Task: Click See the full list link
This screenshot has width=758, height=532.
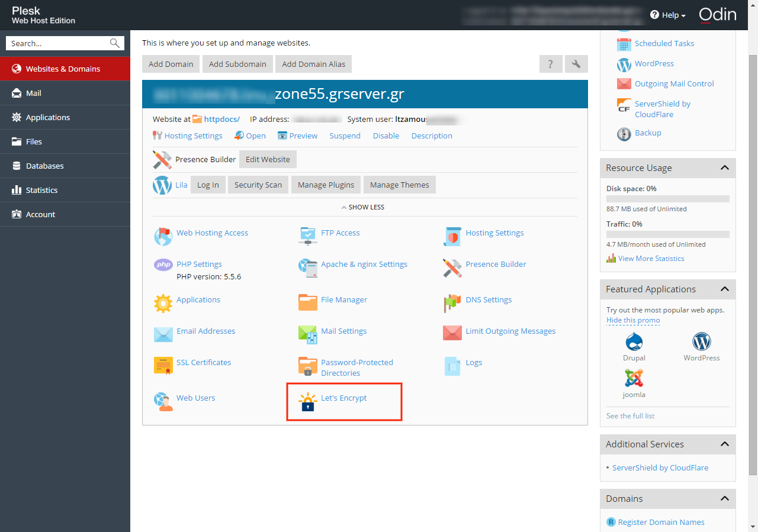Action: pos(631,416)
